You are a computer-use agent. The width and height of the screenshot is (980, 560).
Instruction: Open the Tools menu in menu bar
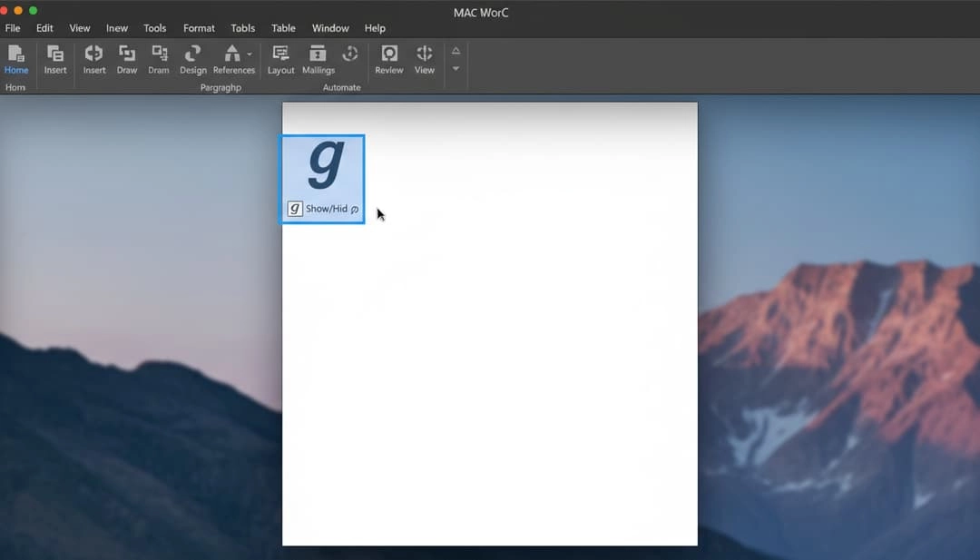click(x=155, y=28)
